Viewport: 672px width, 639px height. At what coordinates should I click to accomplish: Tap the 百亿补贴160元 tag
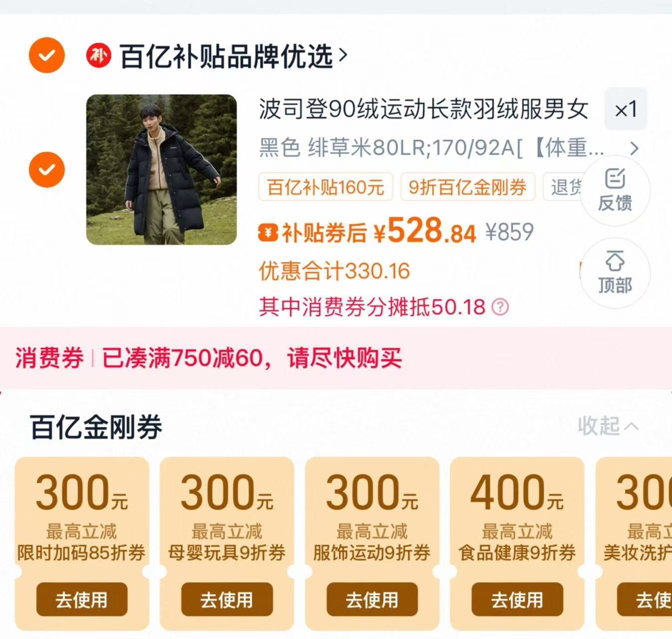pyautogui.click(x=326, y=187)
